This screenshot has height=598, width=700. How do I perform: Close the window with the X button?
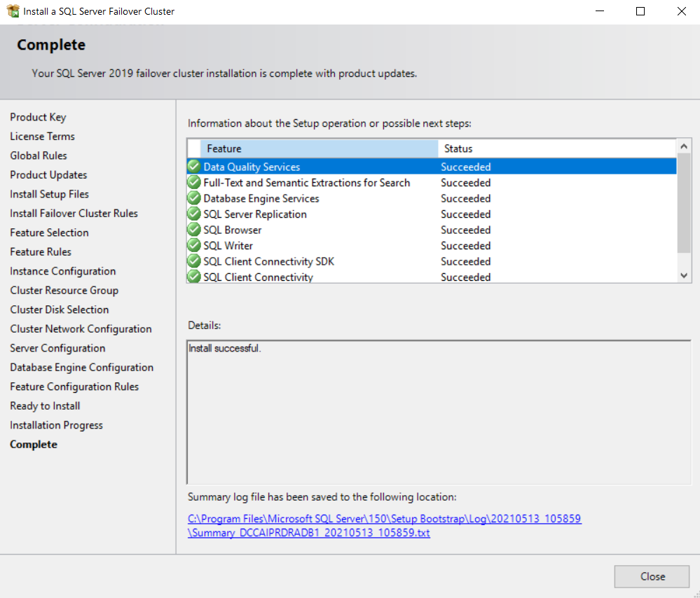(x=681, y=11)
